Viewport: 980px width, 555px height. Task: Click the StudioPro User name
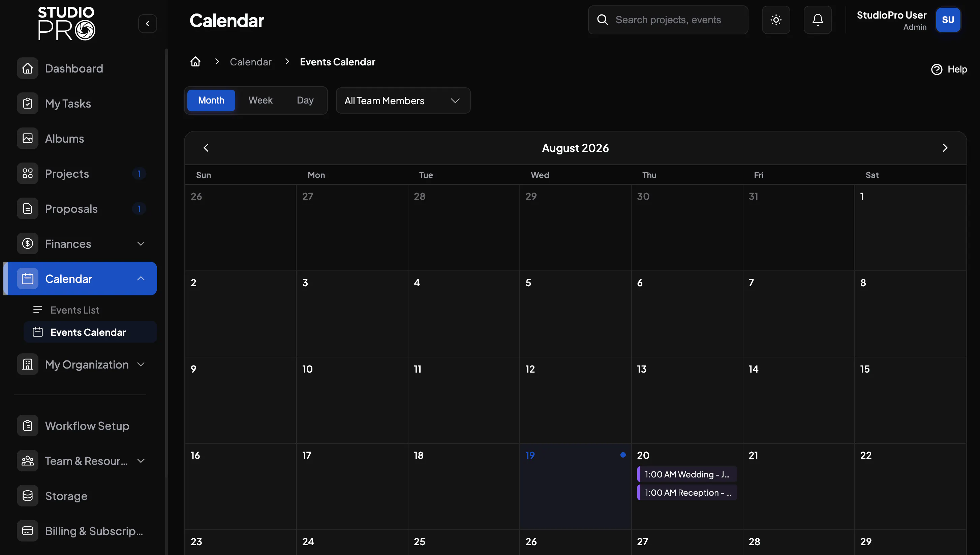(892, 15)
